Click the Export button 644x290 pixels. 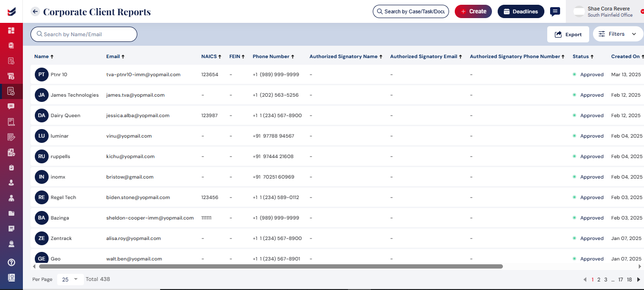[568, 34]
